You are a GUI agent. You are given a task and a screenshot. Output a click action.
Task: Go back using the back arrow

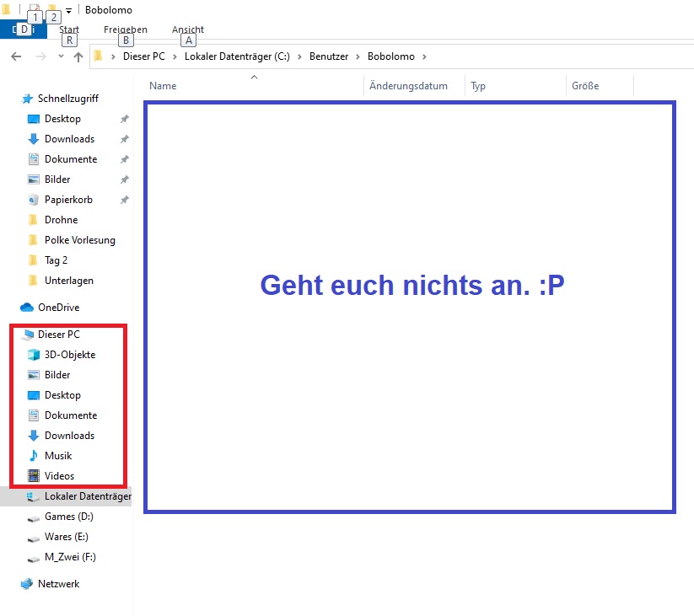[x=17, y=56]
